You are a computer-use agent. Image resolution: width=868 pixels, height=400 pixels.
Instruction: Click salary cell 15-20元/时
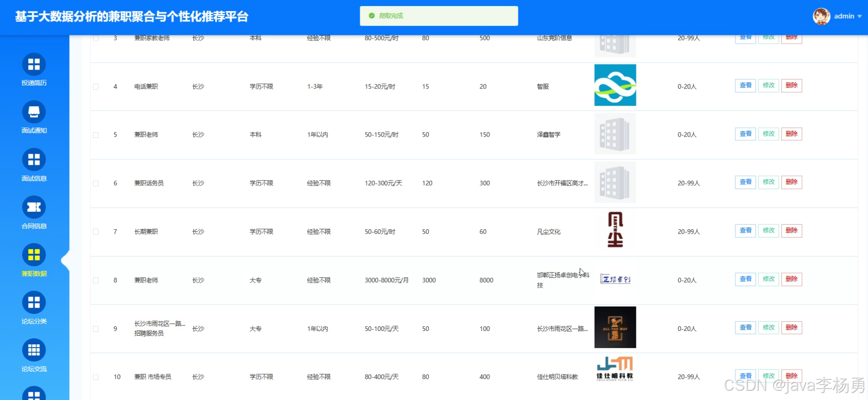380,87
